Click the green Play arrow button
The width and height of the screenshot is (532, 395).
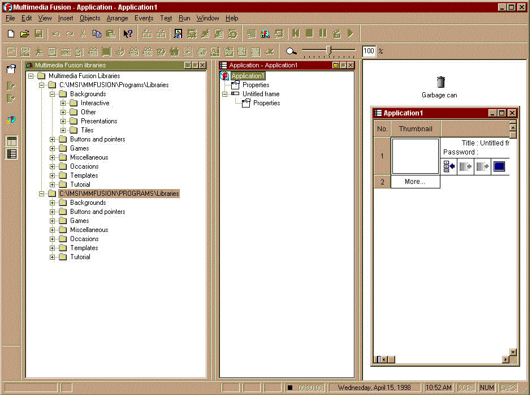coord(351,33)
